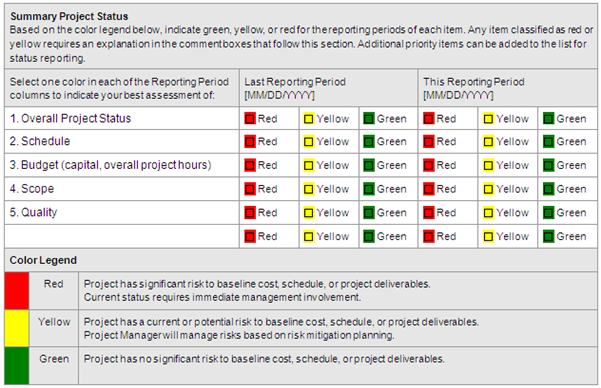Check Green for Budget last reporting period
This screenshot has height=388, width=601.
click(369, 166)
